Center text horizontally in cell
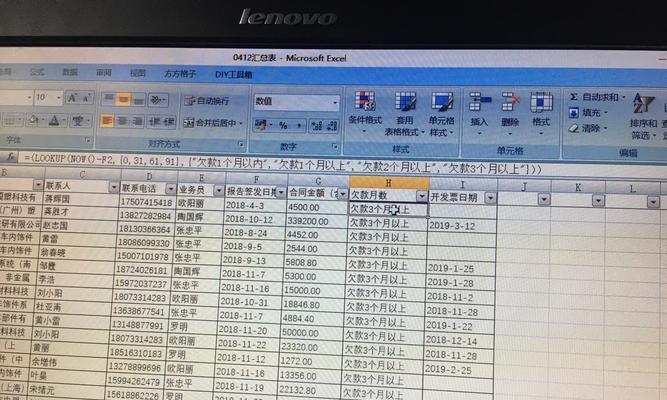This screenshot has height=400, width=667. (122, 121)
